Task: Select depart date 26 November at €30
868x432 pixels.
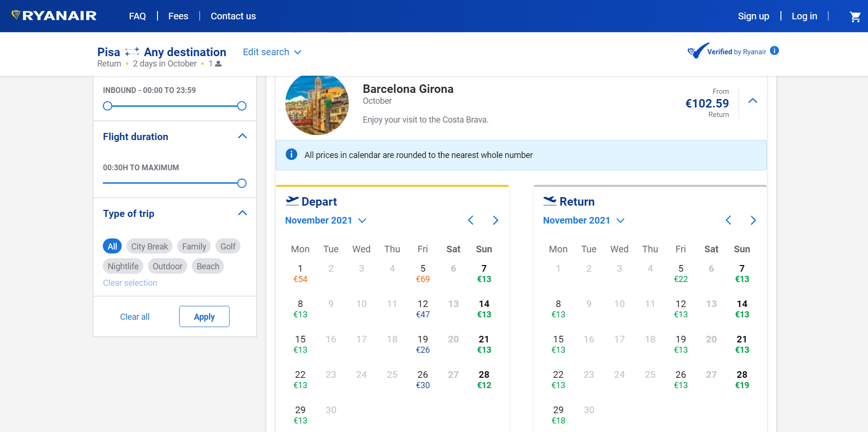Action: [423, 380]
